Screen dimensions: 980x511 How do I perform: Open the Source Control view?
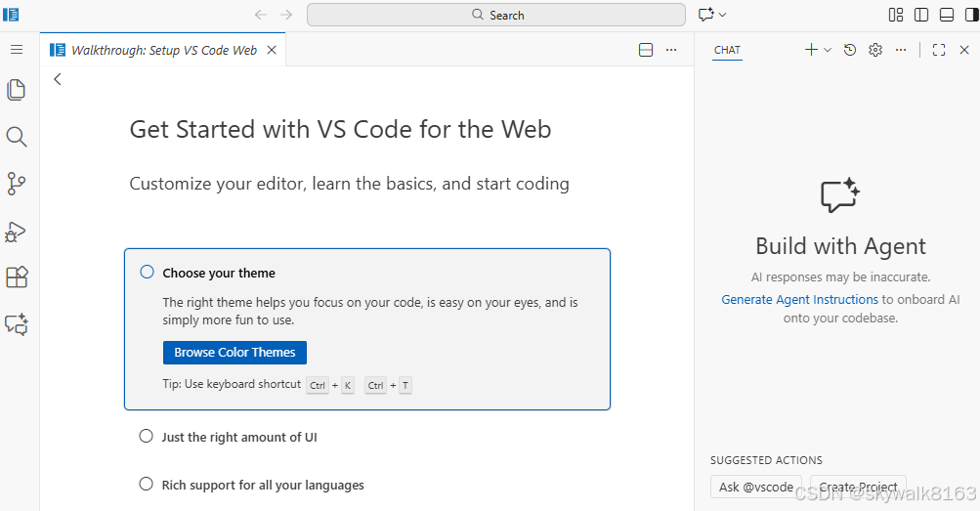(x=17, y=184)
